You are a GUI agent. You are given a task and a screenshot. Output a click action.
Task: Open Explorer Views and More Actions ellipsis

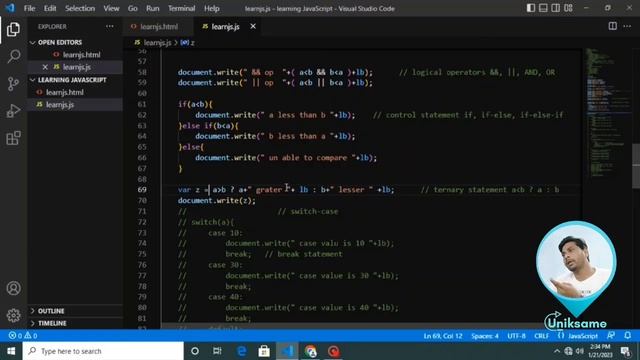pos(110,26)
